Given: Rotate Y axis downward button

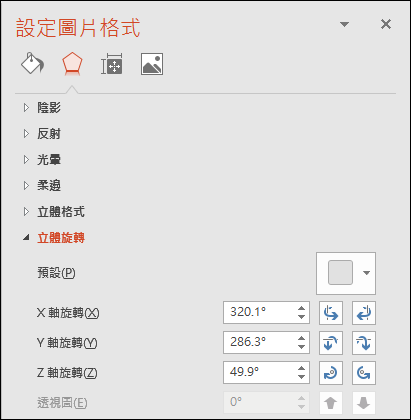Looking at the screenshot, I should [x=364, y=343].
